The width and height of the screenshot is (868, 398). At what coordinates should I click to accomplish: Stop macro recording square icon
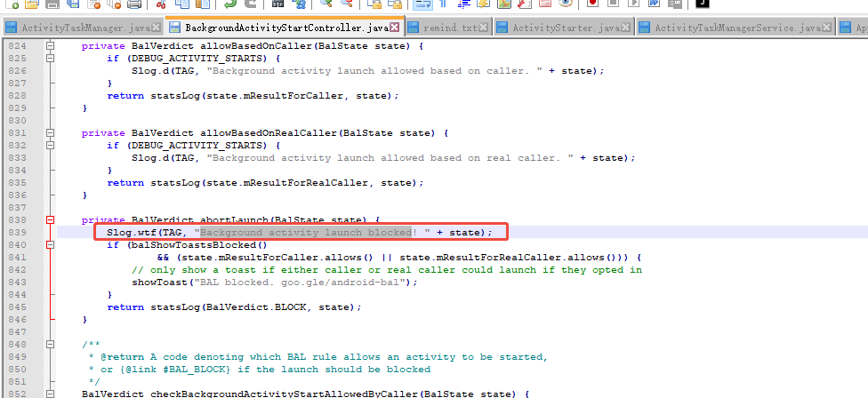pos(613,4)
